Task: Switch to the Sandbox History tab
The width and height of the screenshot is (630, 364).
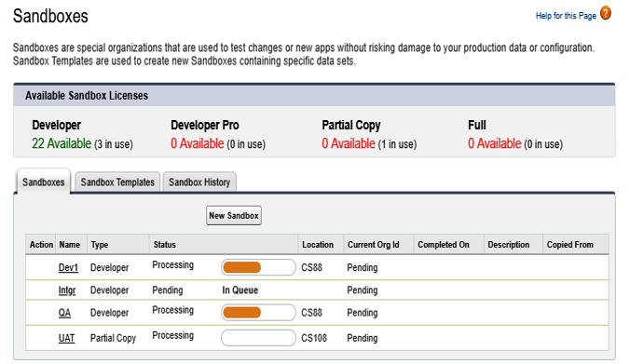Action: [x=199, y=182]
